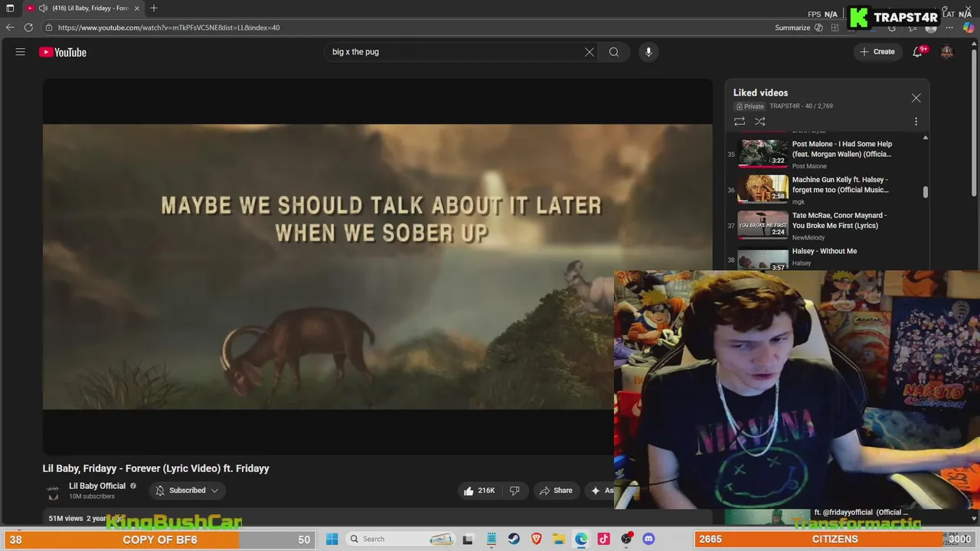Select the video title text
Viewport: 980px width, 551px height.
[x=156, y=468]
